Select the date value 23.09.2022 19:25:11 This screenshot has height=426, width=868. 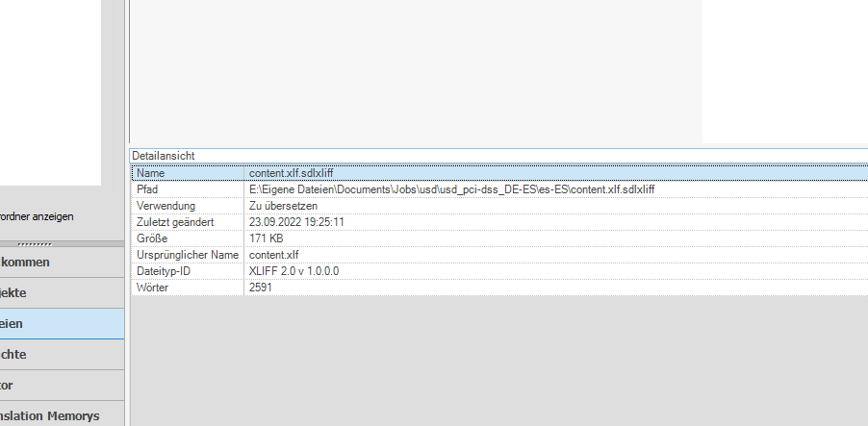pos(296,222)
